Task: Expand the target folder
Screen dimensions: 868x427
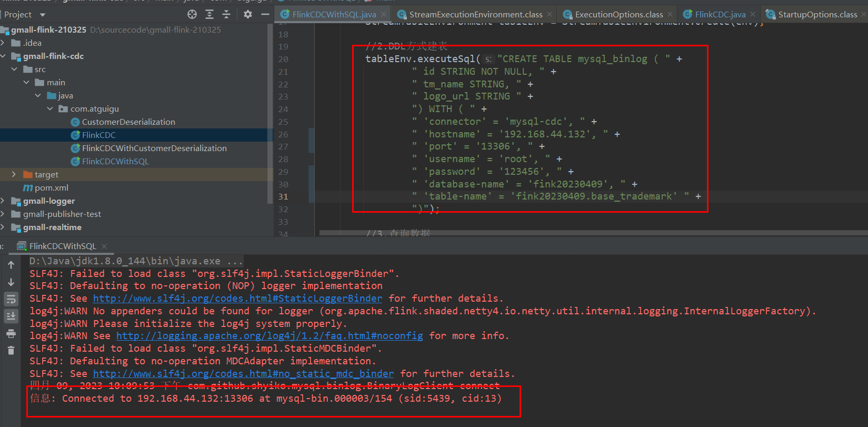Action: (14, 174)
